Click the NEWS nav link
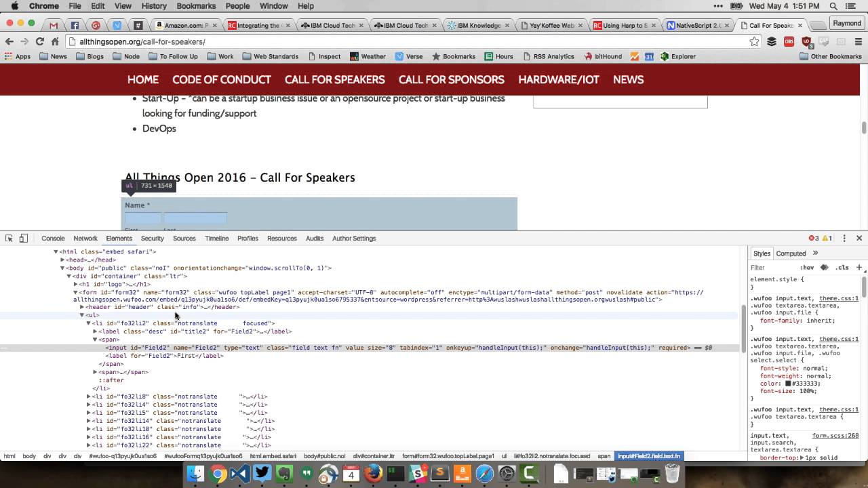The image size is (868, 488). (629, 79)
